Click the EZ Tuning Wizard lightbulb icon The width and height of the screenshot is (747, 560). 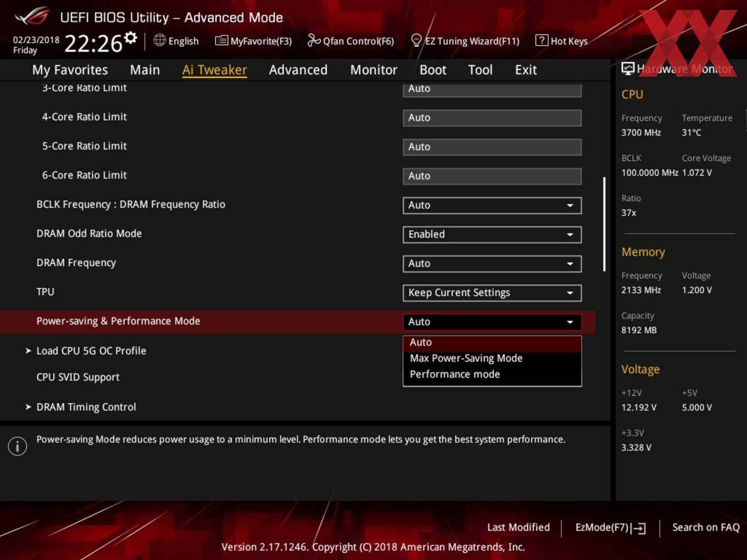416,40
